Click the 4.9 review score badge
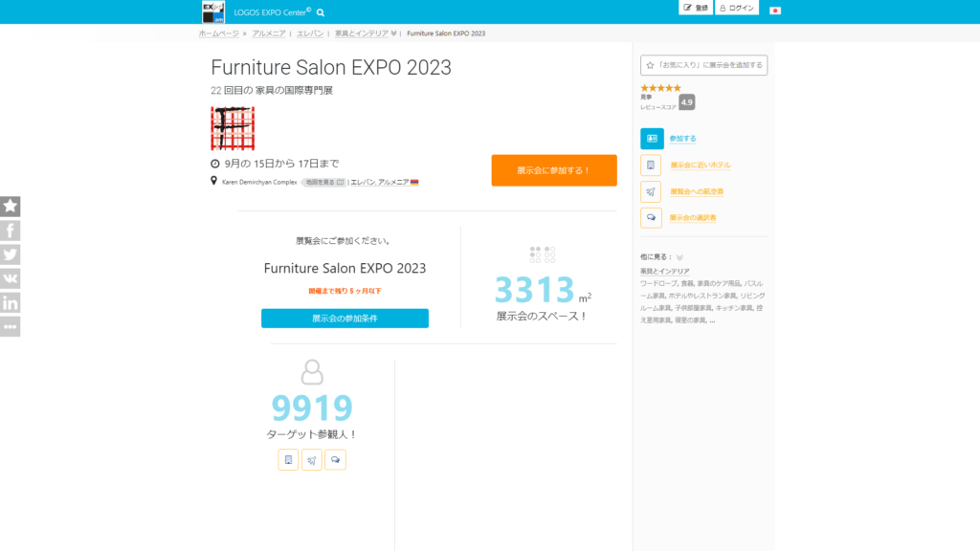 click(x=687, y=101)
